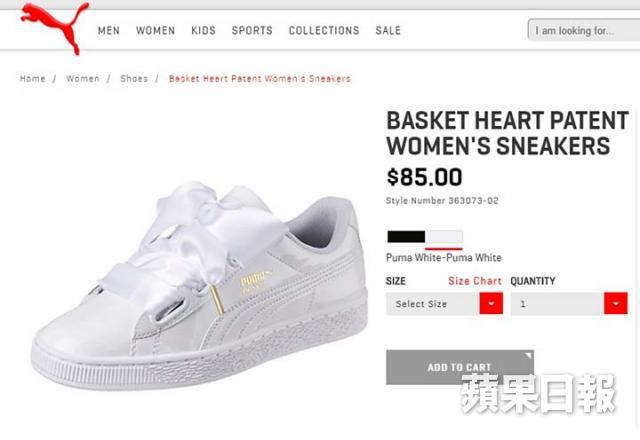Click Basket Heart Patent breadcrumb
The width and height of the screenshot is (640, 440).
(x=260, y=78)
